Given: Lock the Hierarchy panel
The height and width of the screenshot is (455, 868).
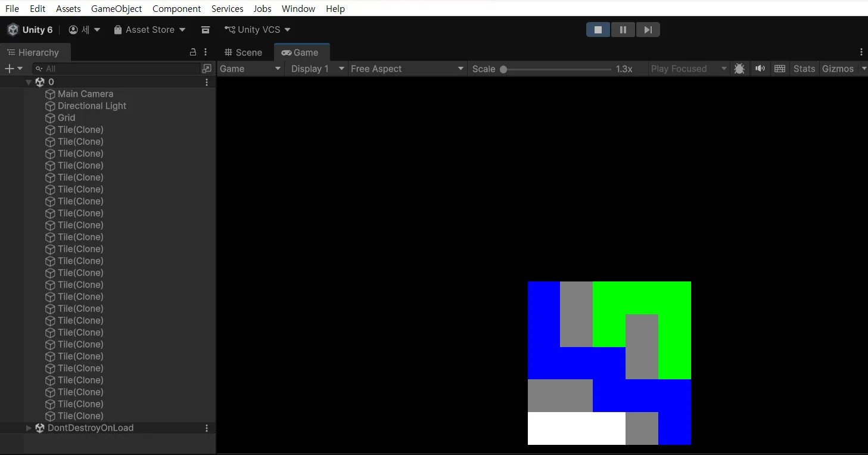Looking at the screenshot, I should (x=192, y=52).
